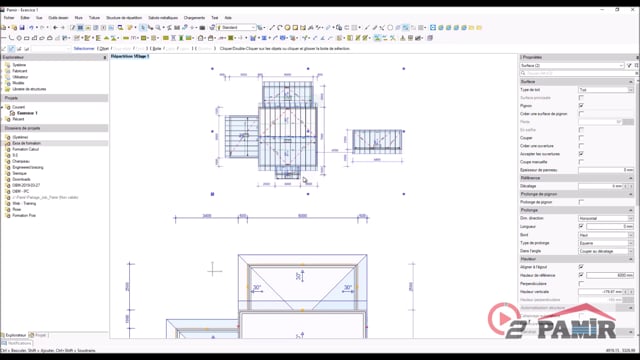Open the Type de prolonge dropdown
The width and height of the screenshot is (640, 360).
click(x=606, y=243)
